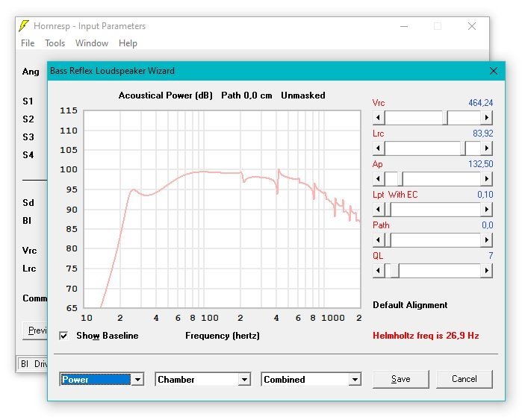The height and width of the screenshot is (420, 522).
Task: Click the Lrc value 83,92
Action: point(482,134)
